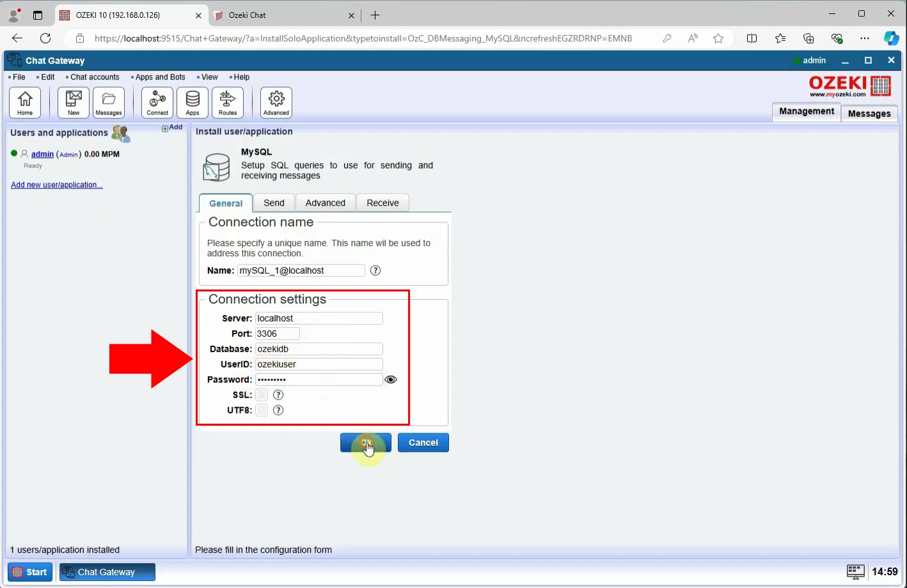Open help icon next to SSL checkbox

278,395
